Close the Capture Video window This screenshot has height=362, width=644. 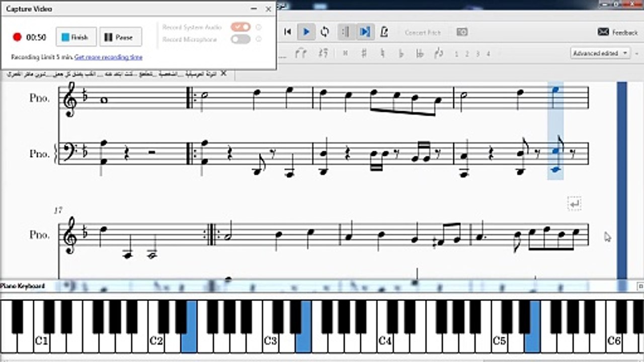coord(268,9)
